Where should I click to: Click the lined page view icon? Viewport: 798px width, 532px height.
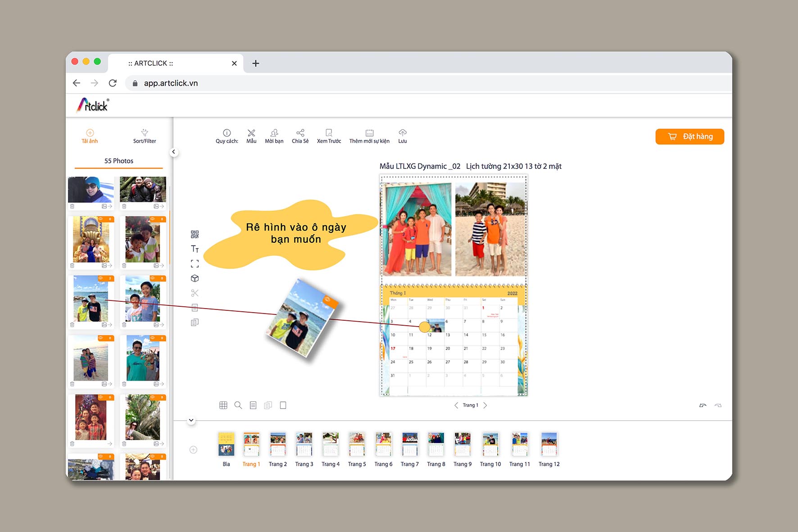[x=253, y=405]
